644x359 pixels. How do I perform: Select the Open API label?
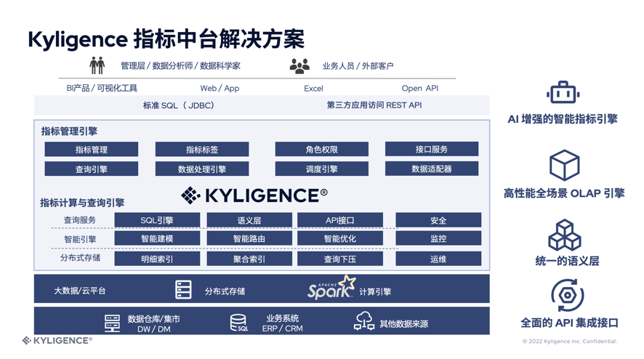419,88
